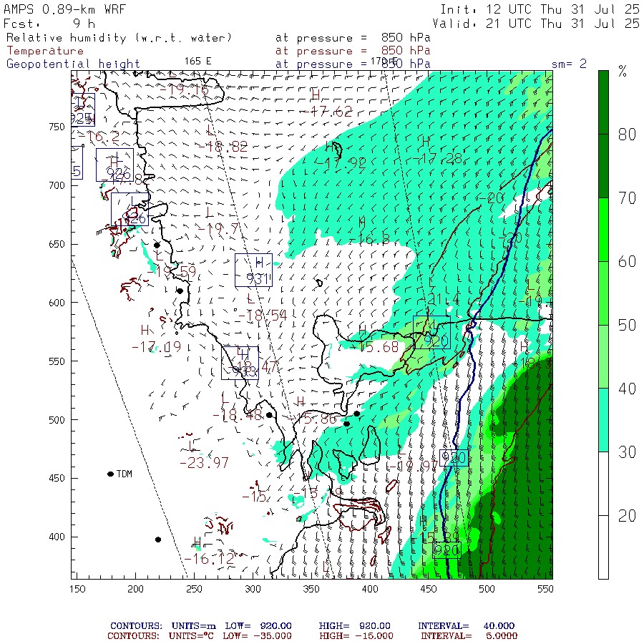Image resolution: width=644 pixels, height=644 pixels.
Task: Click the blue 'Geopotential height' legend label
Action: (x=73, y=64)
